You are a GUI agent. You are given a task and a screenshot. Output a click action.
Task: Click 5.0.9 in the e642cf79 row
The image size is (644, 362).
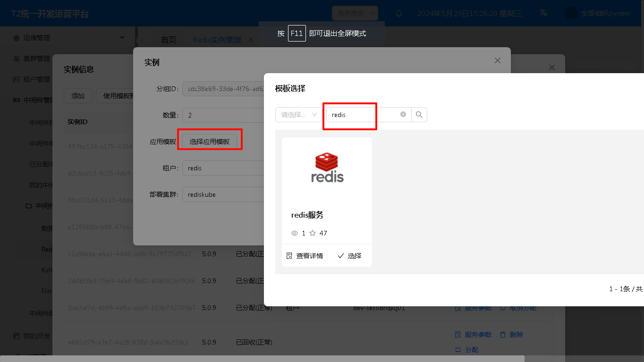click(209, 342)
